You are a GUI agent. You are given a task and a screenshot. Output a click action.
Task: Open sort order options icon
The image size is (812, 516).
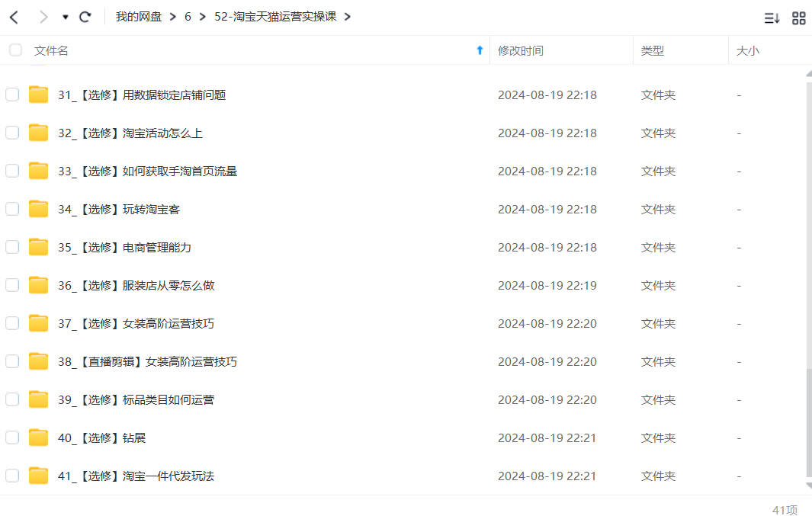coord(772,18)
